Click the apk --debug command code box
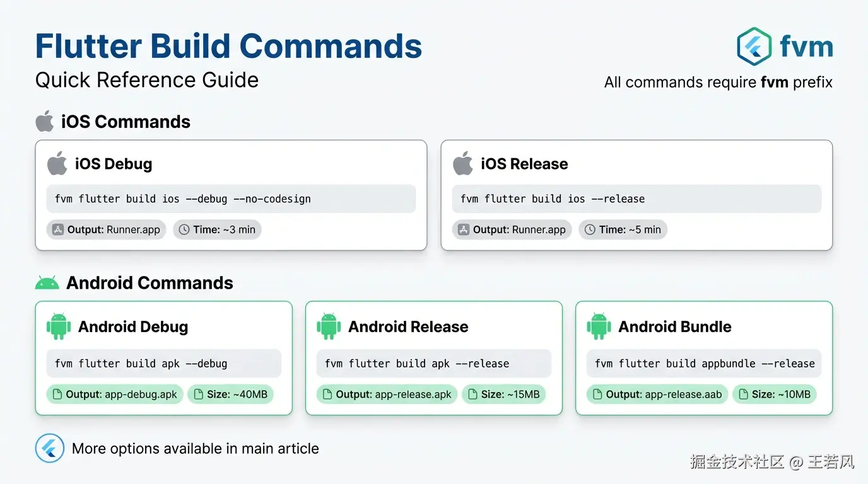The height and width of the screenshot is (484, 868). click(x=163, y=364)
